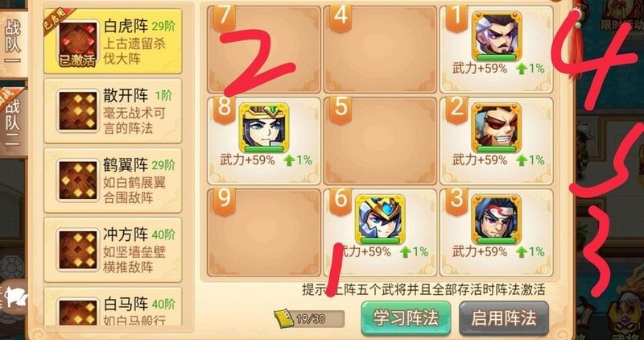Viewport: 644px width, 340px height.
Task: Click the 启用阵法 button
Action: (504, 318)
